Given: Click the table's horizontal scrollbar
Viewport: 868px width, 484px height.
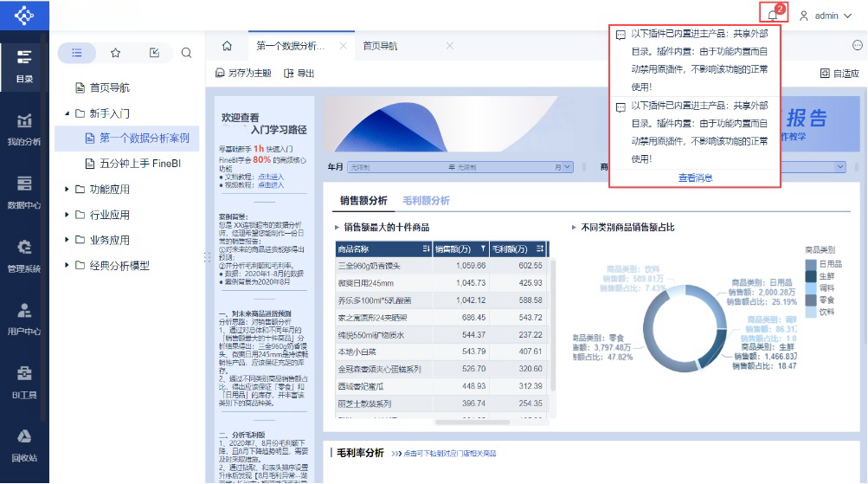Looking at the screenshot, I should point(473,422).
